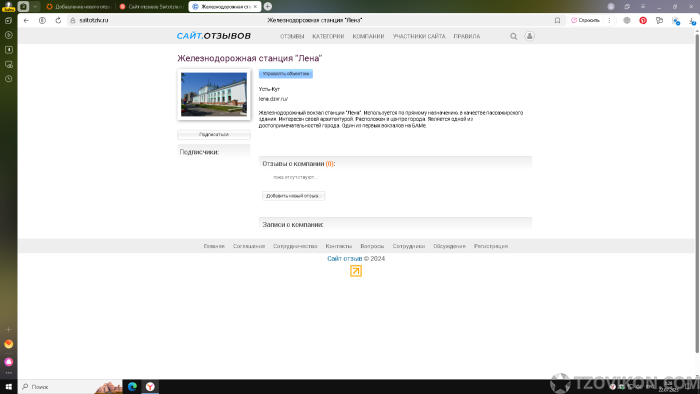700x394 pixels.
Task: Expand the tab groups dropdown arrow
Action: tap(35, 7)
